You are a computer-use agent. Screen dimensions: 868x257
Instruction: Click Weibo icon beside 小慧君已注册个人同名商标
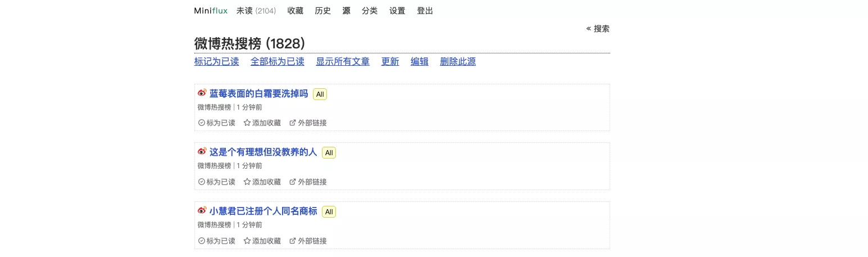coord(202,210)
